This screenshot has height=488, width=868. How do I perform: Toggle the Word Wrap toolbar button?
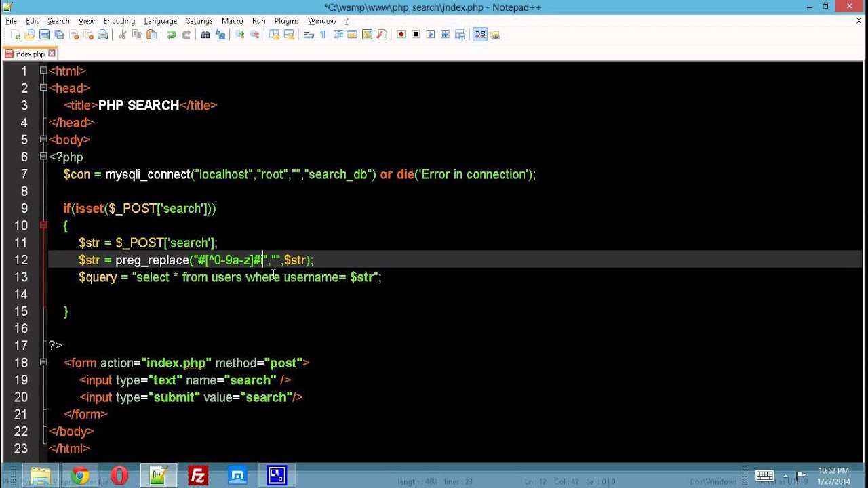pyautogui.click(x=309, y=35)
